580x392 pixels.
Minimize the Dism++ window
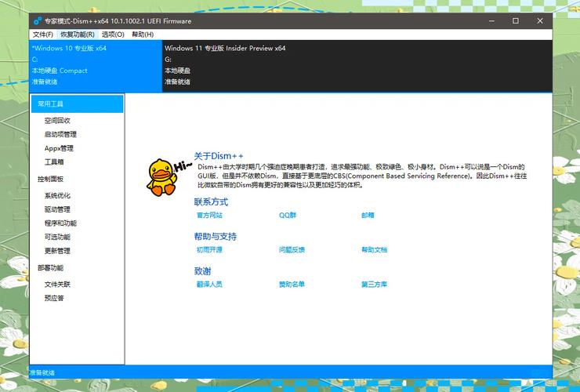491,21
